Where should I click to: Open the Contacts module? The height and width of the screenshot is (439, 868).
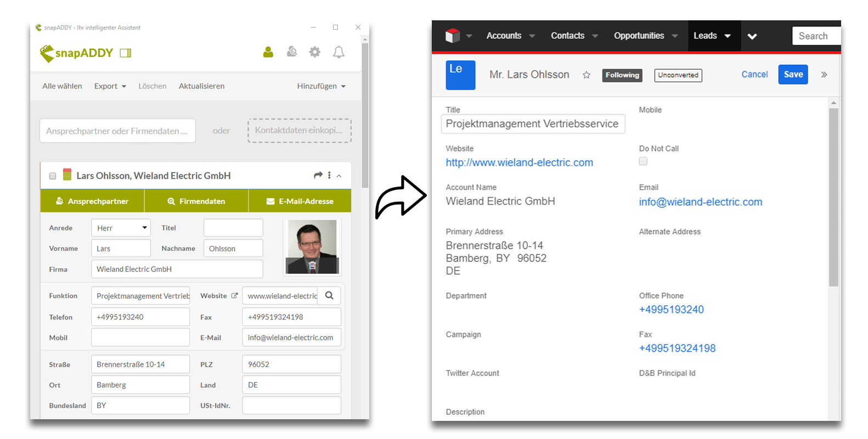pos(567,36)
